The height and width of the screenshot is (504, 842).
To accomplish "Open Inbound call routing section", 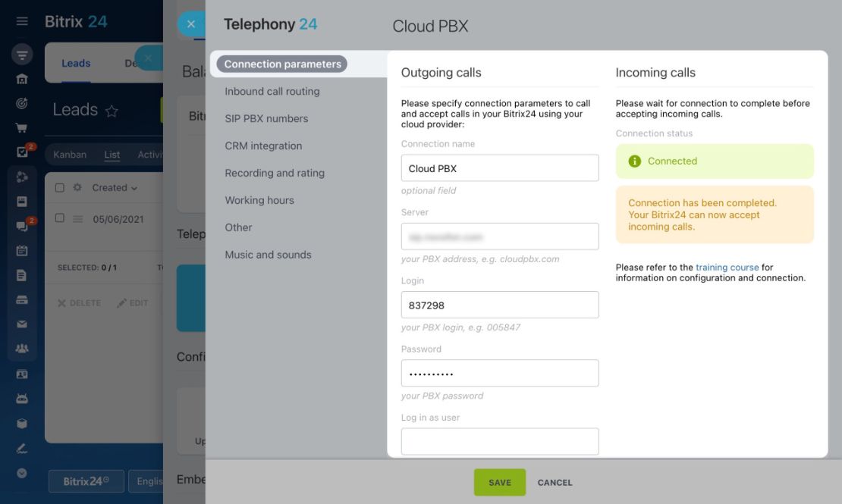I will [x=272, y=91].
